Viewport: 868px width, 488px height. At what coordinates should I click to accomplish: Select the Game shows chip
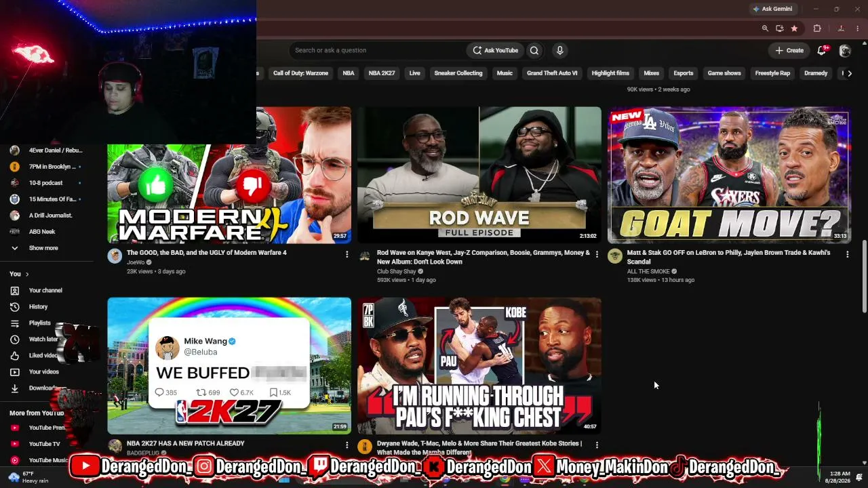(x=724, y=73)
